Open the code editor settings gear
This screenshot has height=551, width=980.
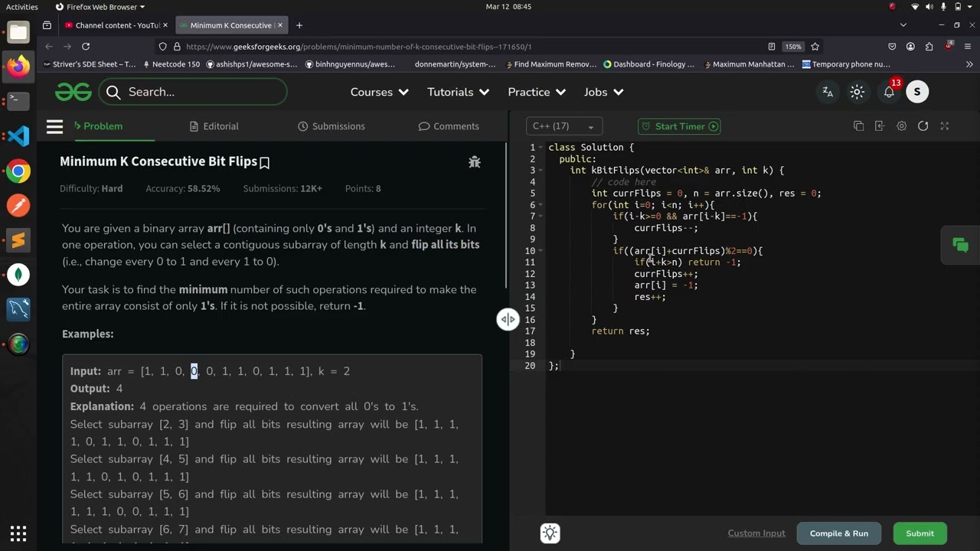click(x=901, y=126)
